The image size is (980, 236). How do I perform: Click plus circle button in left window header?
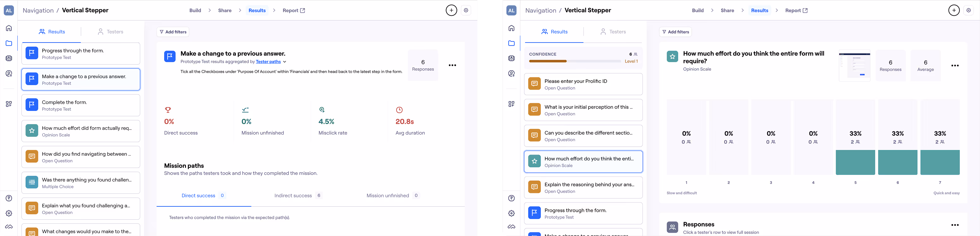pos(451,10)
